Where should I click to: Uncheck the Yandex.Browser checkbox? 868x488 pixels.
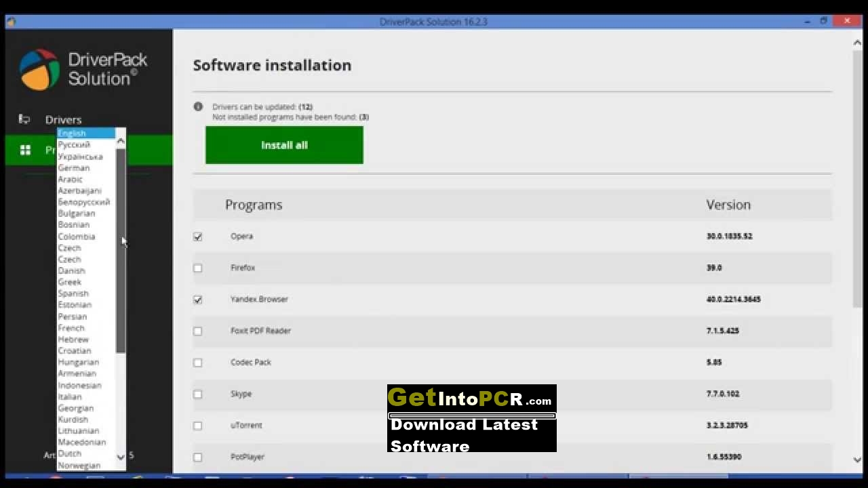pos(197,300)
